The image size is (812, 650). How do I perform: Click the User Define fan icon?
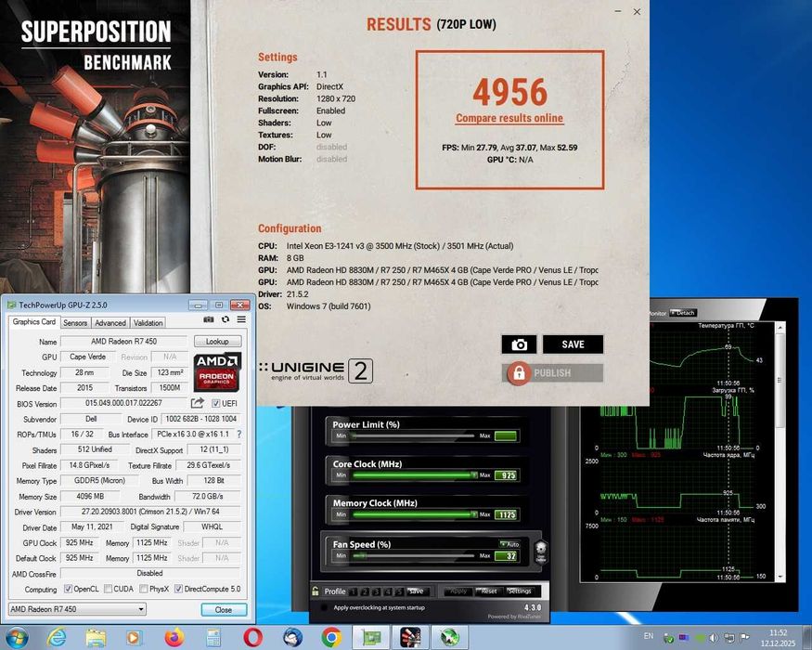[x=541, y=552]
